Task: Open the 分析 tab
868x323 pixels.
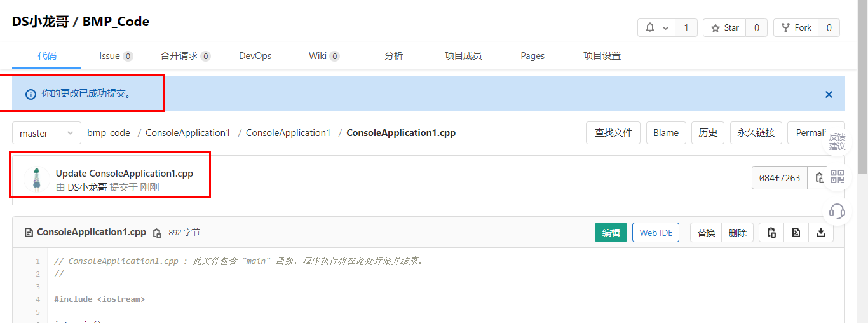Action: click(x=394, y=56)
